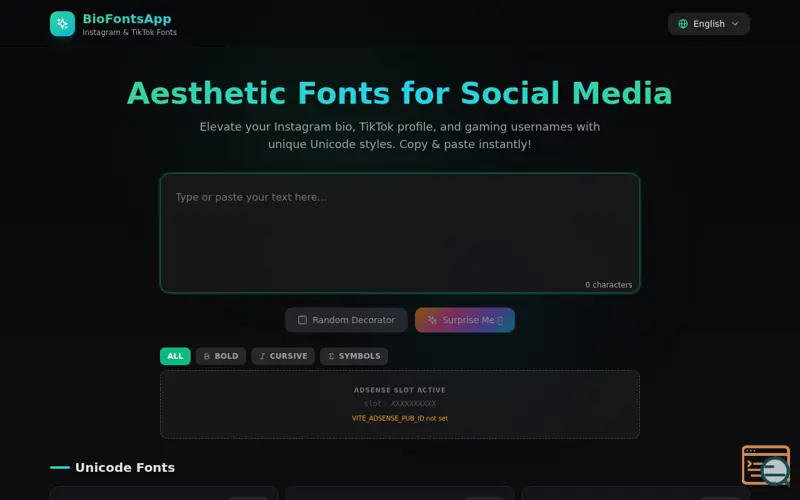Click the BioFontsApp sparkle logo icon

[62, 24]
